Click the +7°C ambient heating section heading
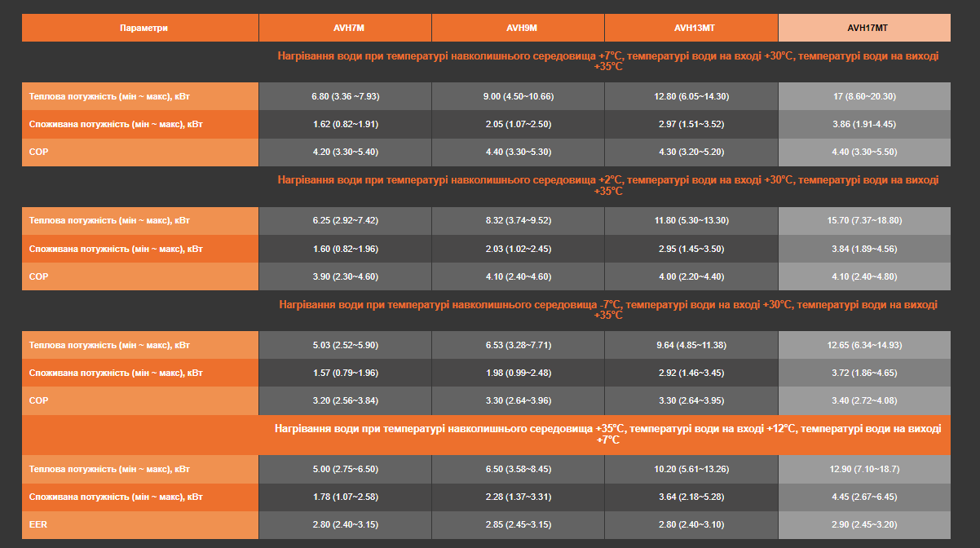The width and height of the screenshot is (980, 548). 607,61
